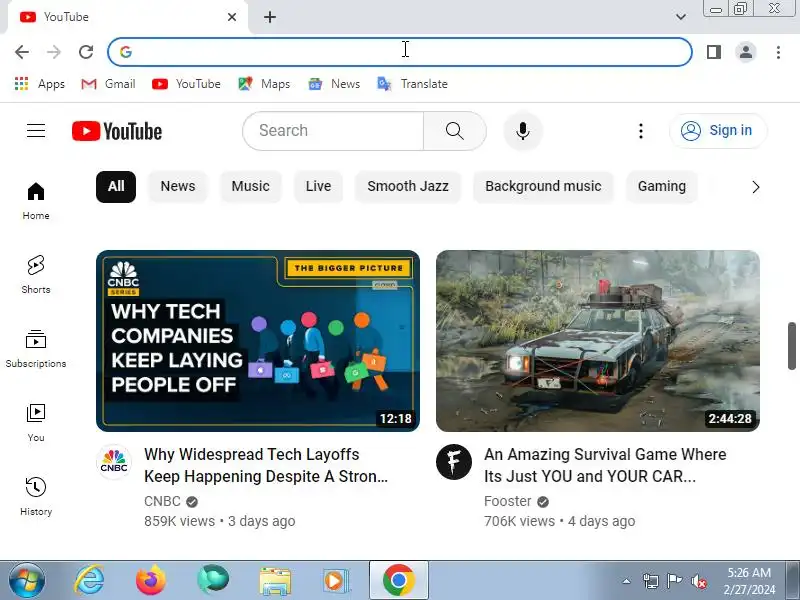Select the Music filter chip
This screenshot has height=600, width=800.
pyautogui.click(x=251, y=187)
